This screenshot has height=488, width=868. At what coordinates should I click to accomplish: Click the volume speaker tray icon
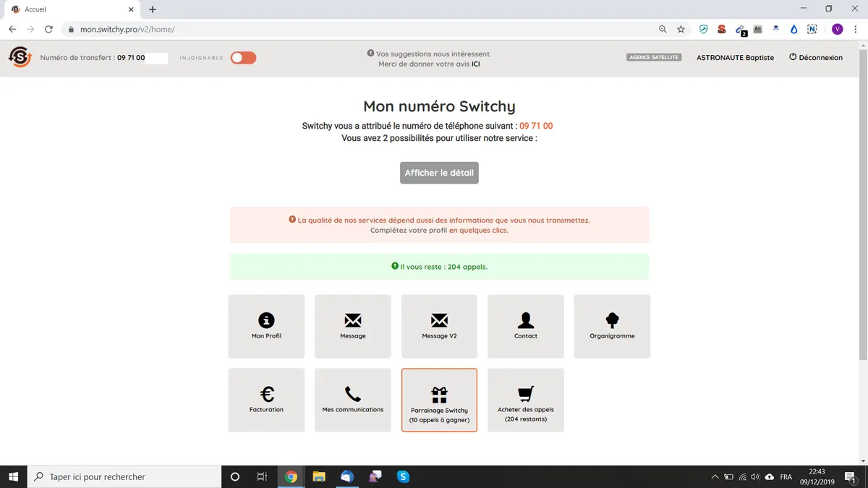click(755, 477)
